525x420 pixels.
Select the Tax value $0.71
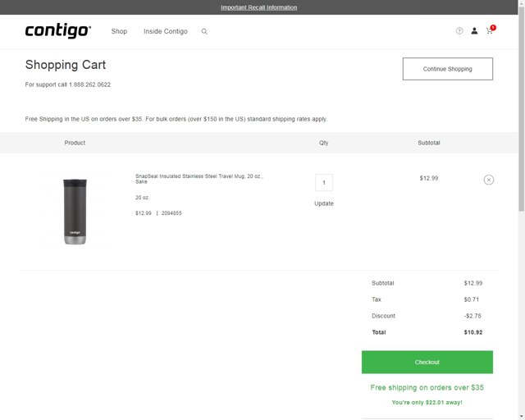tap(471, 299)
